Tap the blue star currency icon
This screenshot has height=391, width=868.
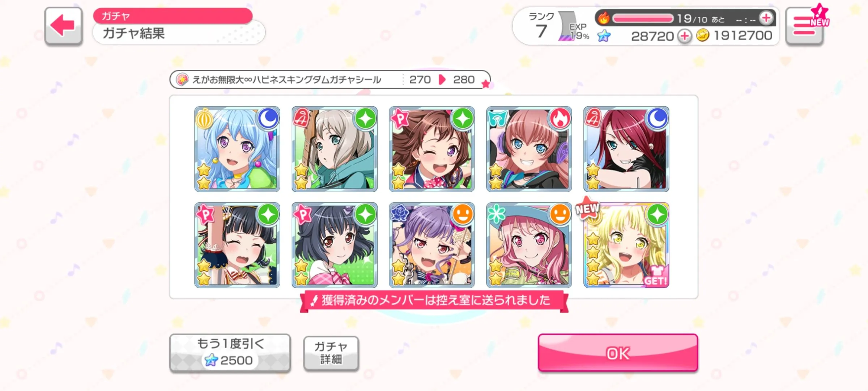[604, 35]
